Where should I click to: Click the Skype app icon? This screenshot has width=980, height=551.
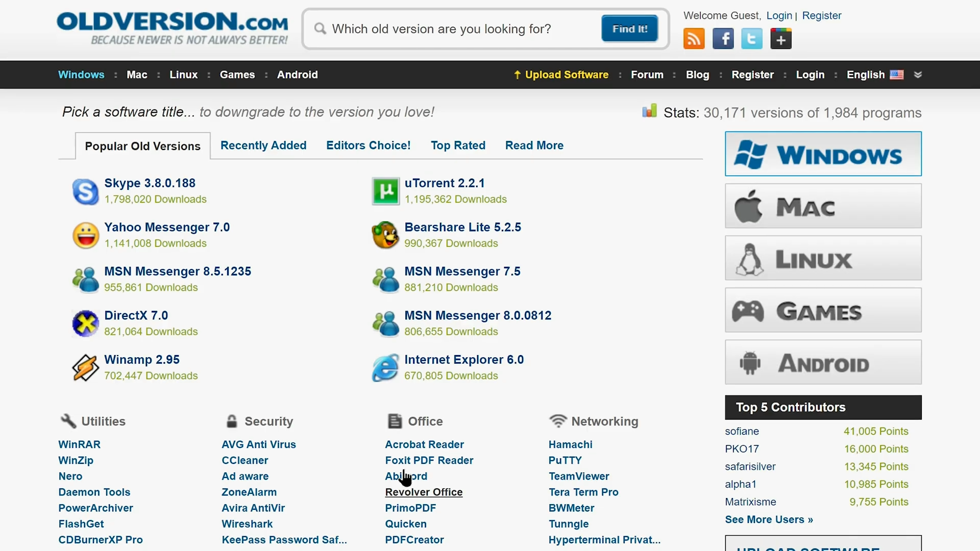(x=85, y=191)
